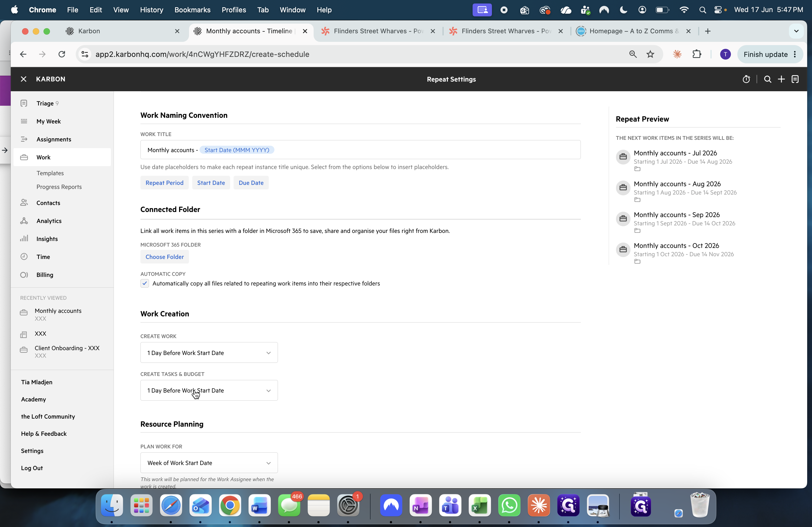
Task: Open Time section
Action: [62, 257]
